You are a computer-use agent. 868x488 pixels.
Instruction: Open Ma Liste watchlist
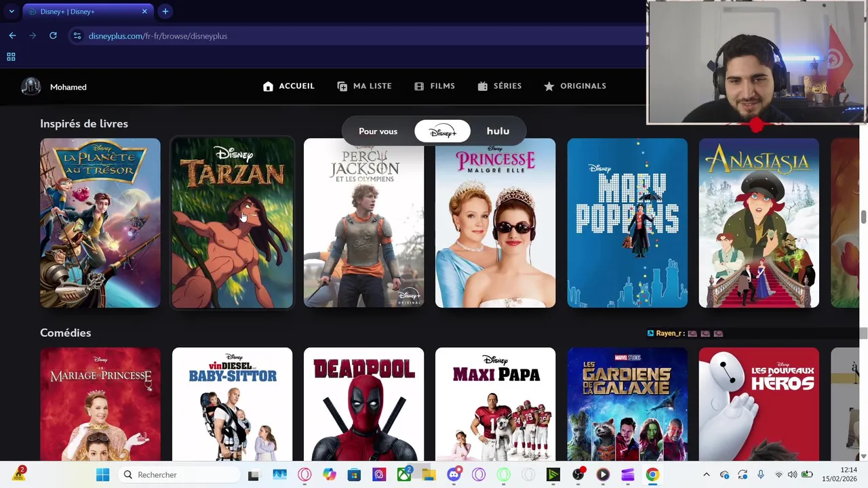[364, 86]
